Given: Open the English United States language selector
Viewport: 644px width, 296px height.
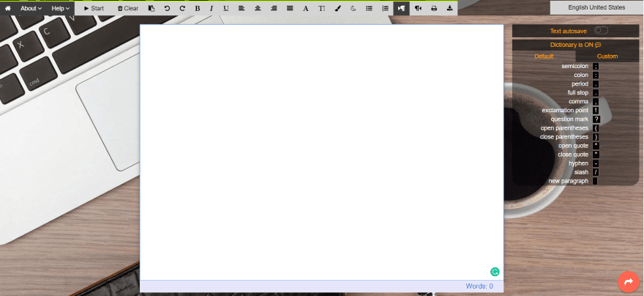Looking at the screenshot, I should (596, 7).
